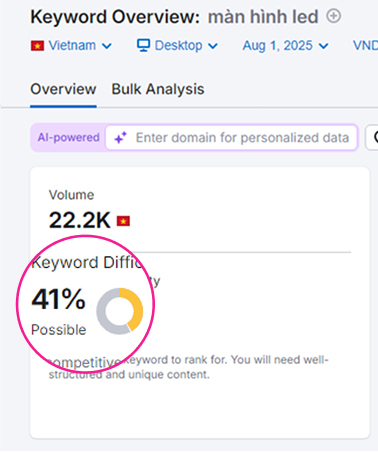
Task: Click the 41% difficulty value
Action: pyautogui.click(x=58, y=299)
